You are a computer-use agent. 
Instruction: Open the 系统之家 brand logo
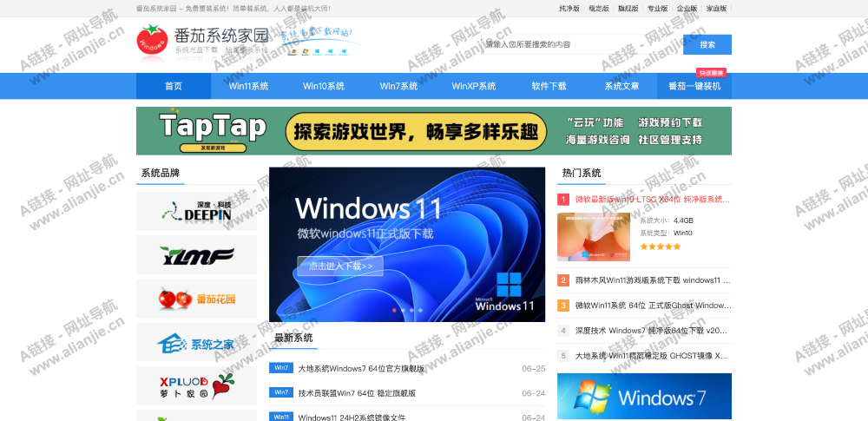[196, 343]
